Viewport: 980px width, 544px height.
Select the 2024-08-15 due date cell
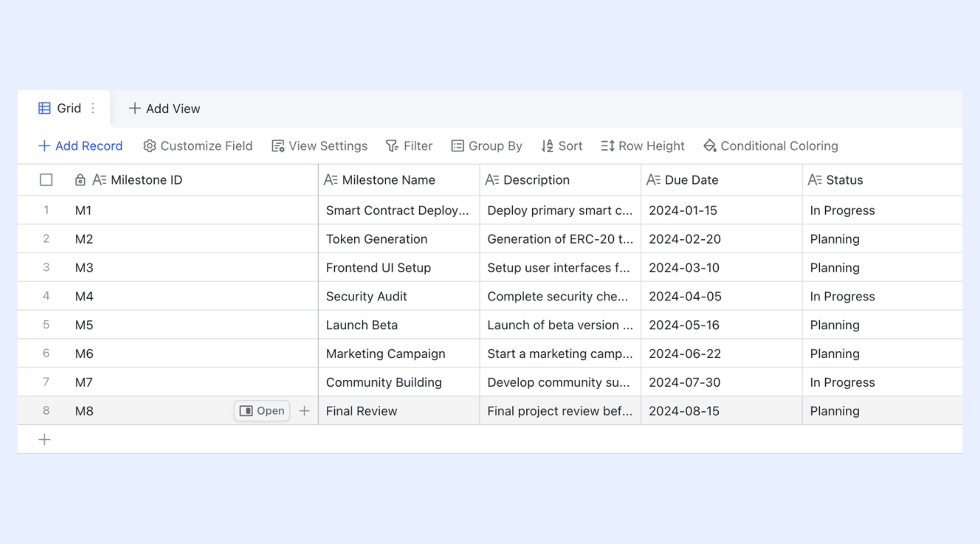coord(722,411)
